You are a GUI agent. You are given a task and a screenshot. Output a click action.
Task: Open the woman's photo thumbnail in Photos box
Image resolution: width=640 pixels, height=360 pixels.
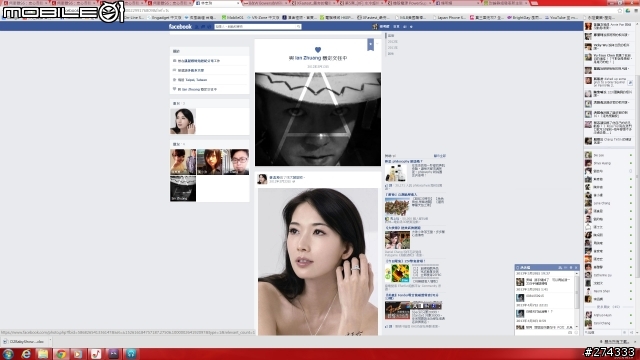click(183, 121)
